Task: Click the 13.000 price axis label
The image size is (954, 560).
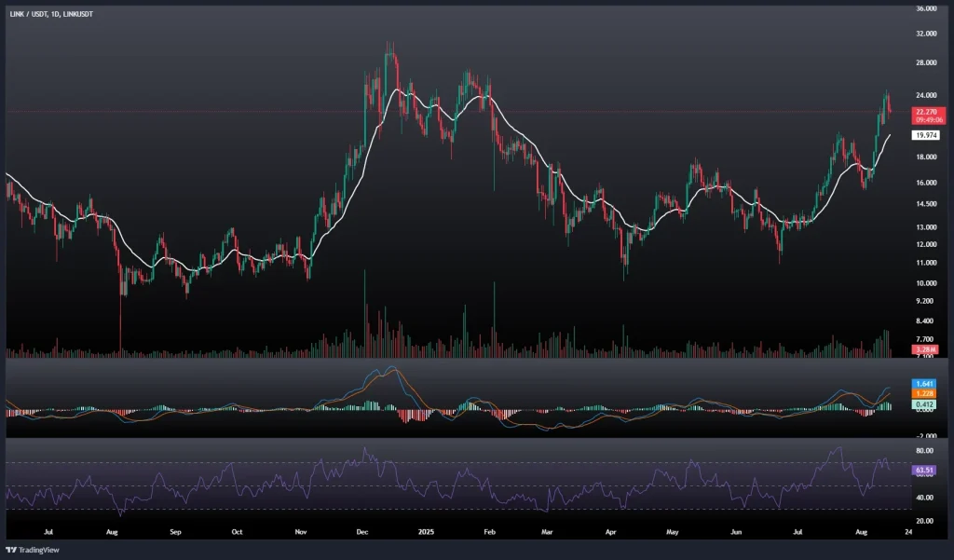Action: point(926,226)
